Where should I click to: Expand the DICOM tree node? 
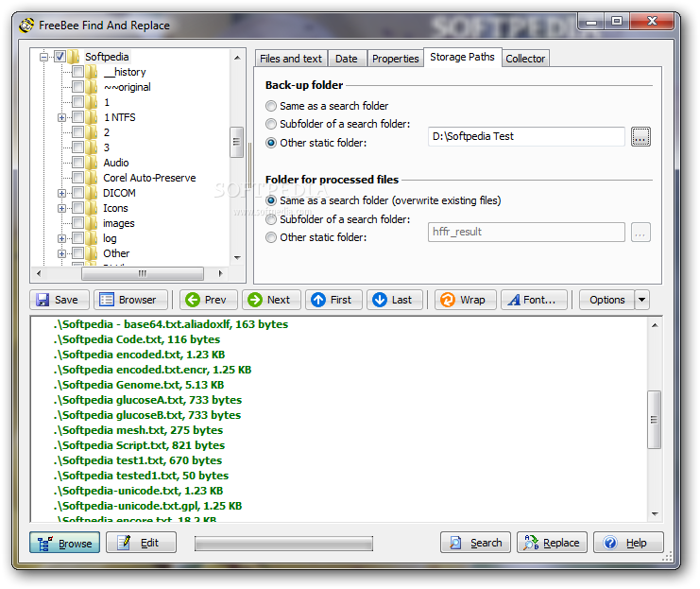(61, 193)
